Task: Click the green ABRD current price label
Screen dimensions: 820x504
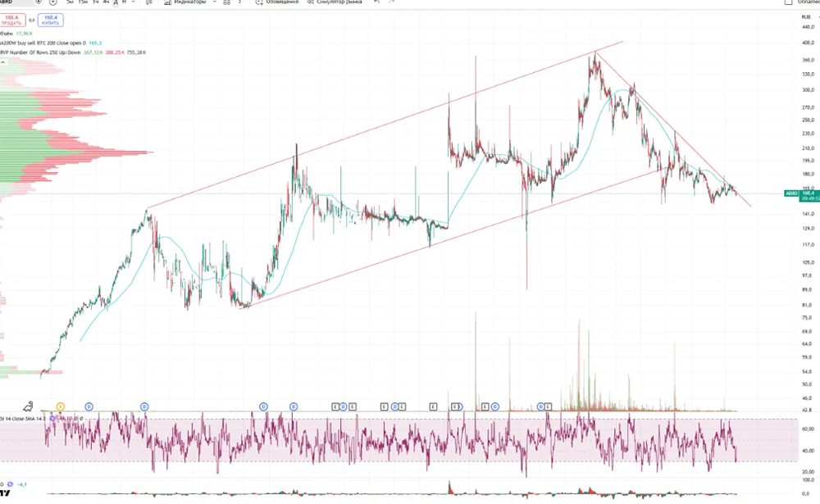Action: (791, 193)
